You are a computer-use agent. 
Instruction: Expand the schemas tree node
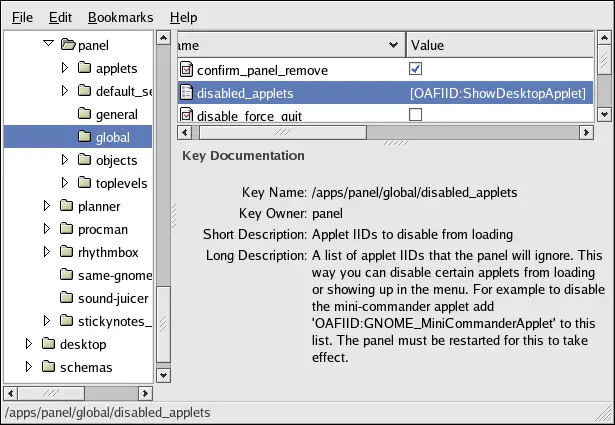click(29, 367)
